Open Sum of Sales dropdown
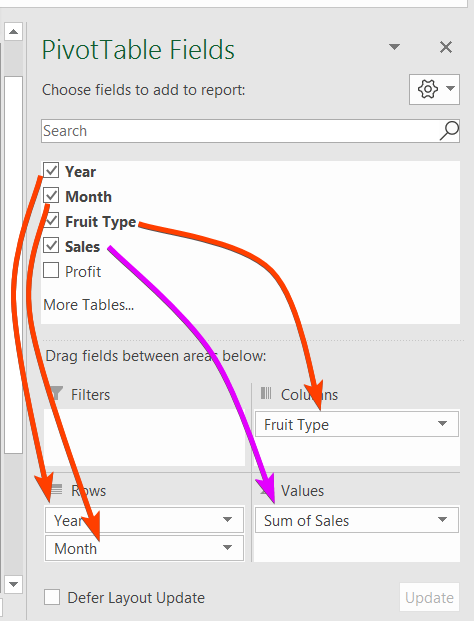This screenshot has width=474, height=621. (442, 519)
